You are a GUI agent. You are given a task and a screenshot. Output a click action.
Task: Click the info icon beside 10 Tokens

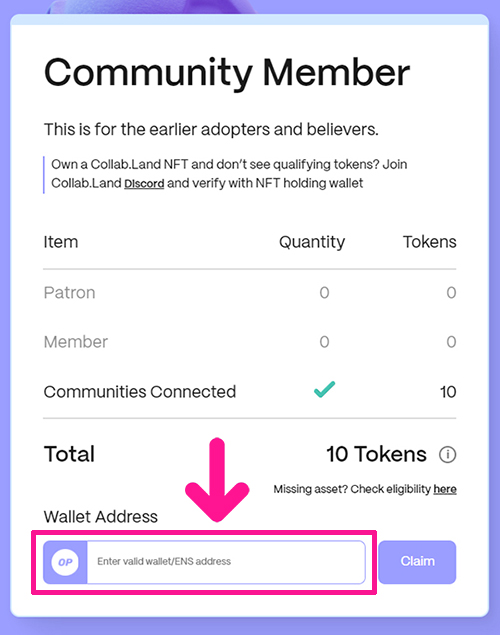point(447,454)
